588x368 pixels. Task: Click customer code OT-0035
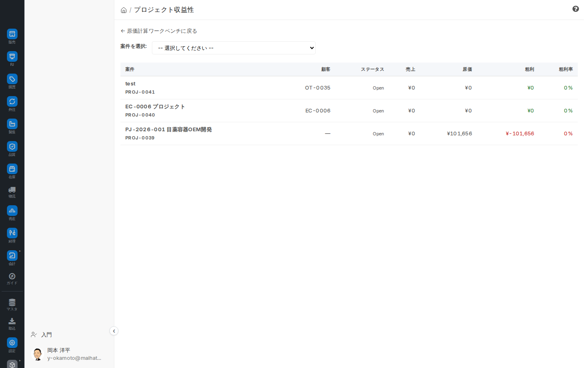318,88
